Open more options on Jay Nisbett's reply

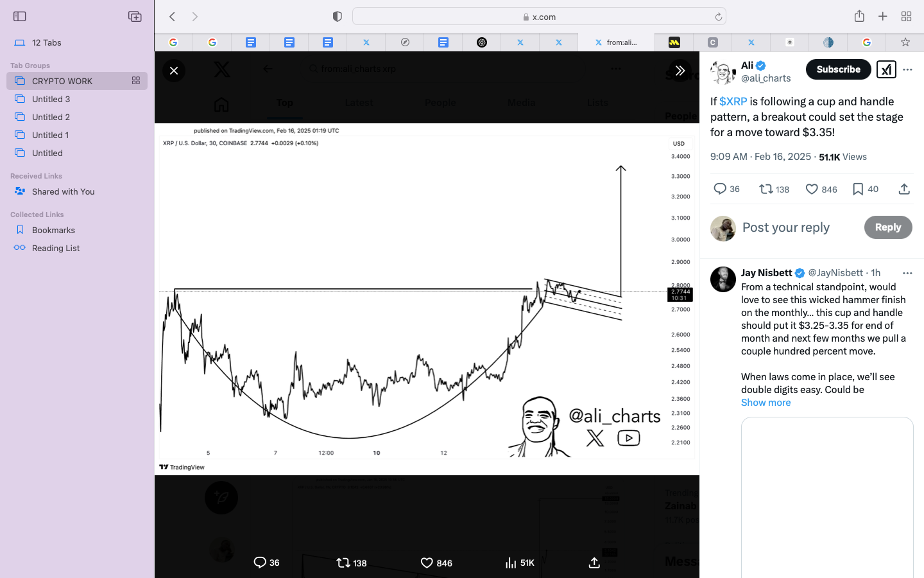907,273
